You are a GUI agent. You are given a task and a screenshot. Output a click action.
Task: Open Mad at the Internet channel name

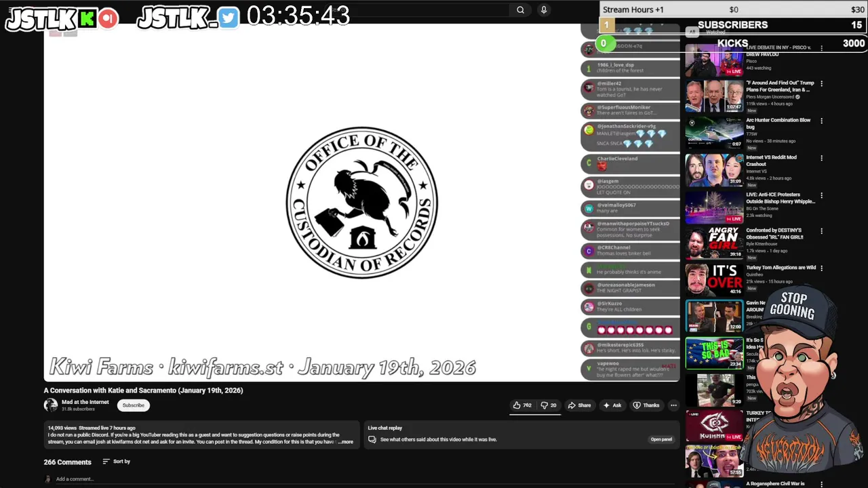(85, 402)
